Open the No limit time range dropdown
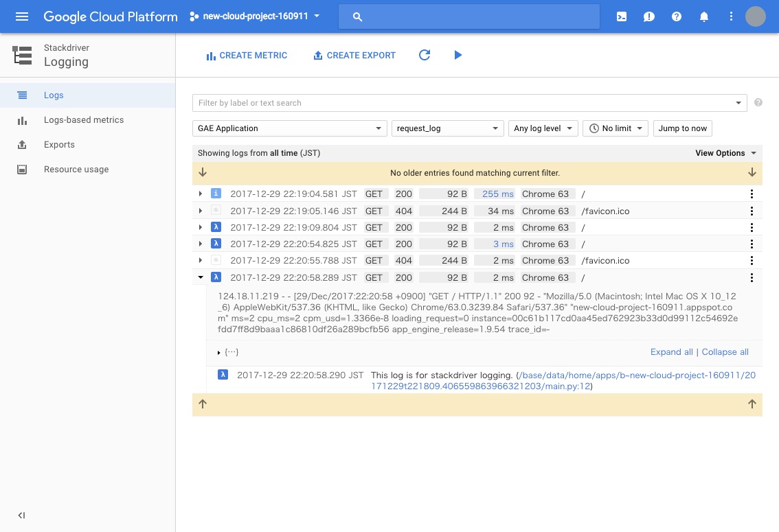 point(616,128)
